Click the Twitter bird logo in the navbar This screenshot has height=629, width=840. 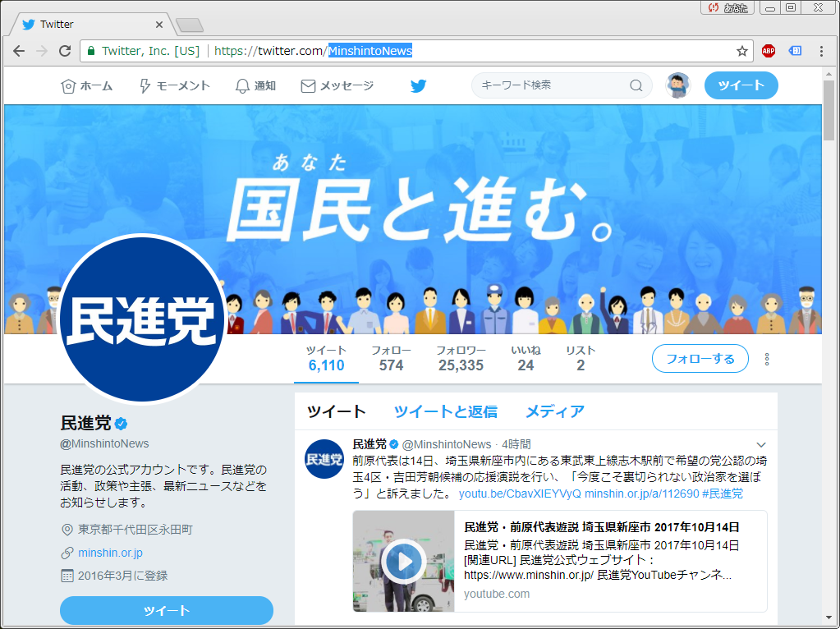click(419, 85)
